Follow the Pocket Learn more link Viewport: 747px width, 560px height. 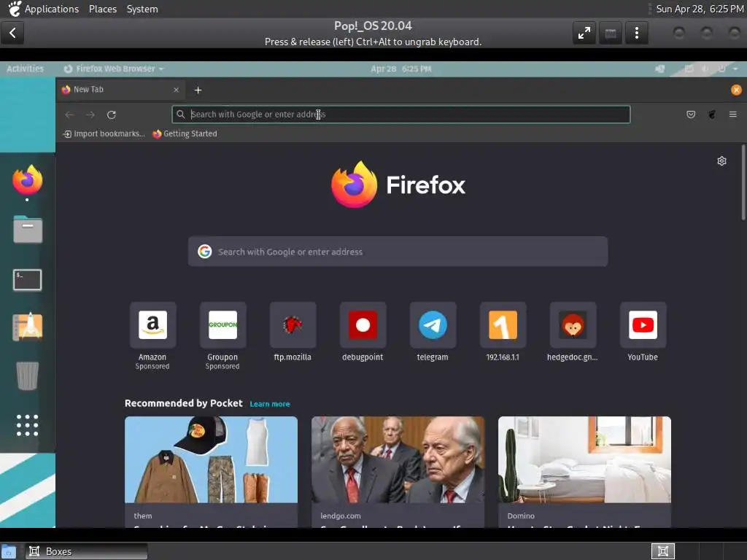pyautogui.click(x=270, y=404)
